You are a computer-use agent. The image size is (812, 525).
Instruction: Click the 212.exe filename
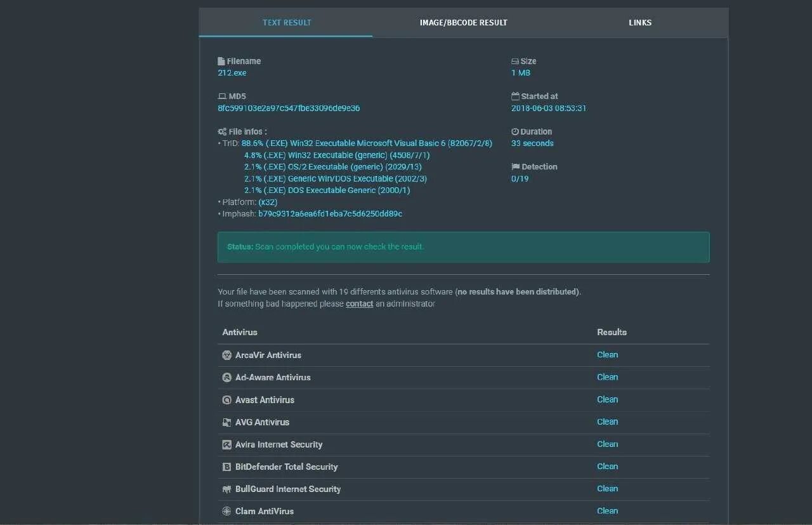tap(232, 73)
